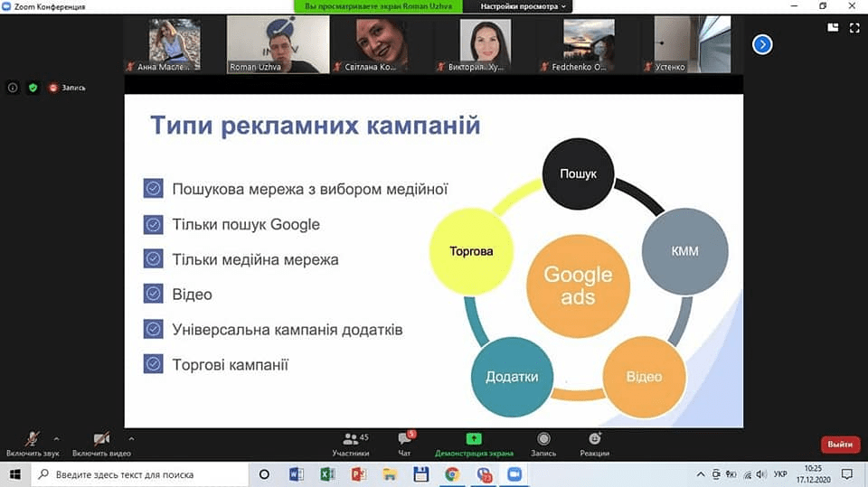Select Виктория Ху... participant thumbnail
The height and width of the screenshot is (487, 868).
tap(486, 44)
